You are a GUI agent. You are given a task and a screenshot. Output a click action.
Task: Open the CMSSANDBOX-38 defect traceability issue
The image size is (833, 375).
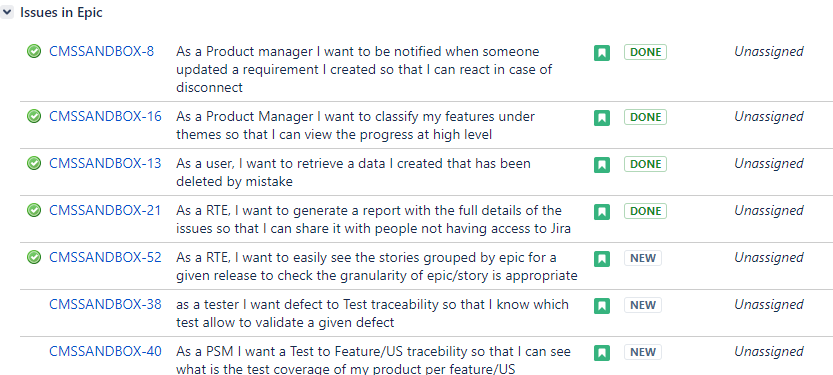click(x=105, y=304)
